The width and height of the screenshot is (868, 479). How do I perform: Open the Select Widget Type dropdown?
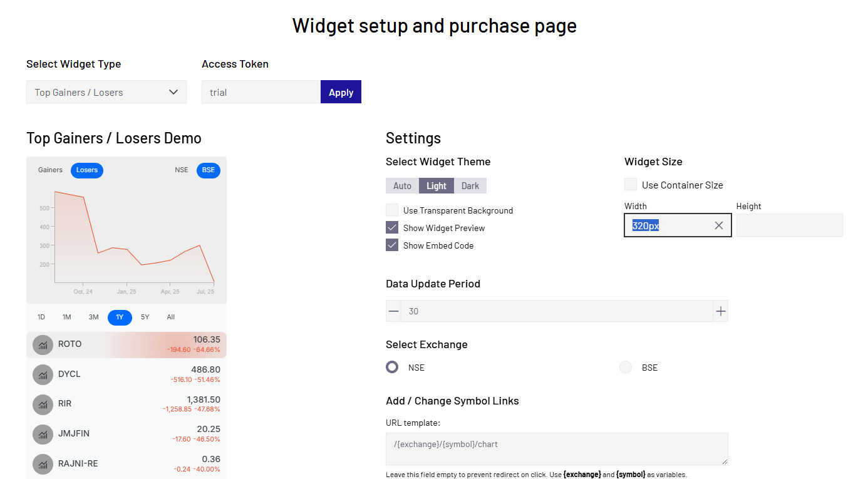point(106,92)
